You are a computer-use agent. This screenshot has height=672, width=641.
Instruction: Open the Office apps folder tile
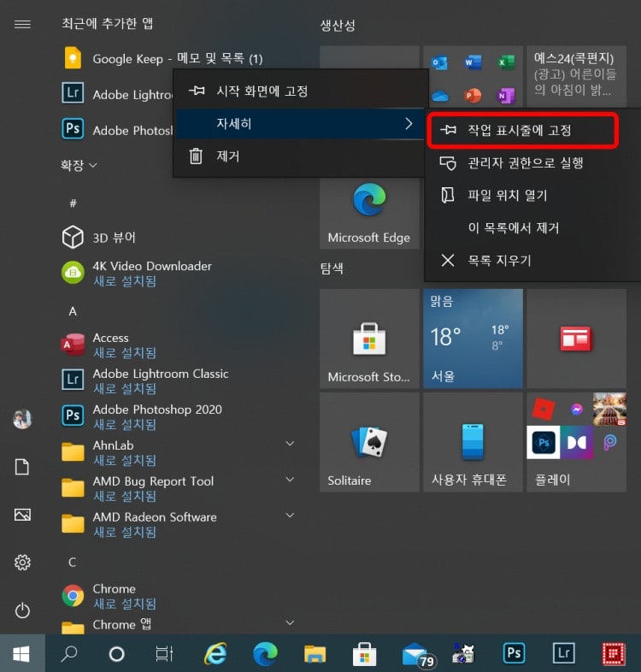pos(473,77)
